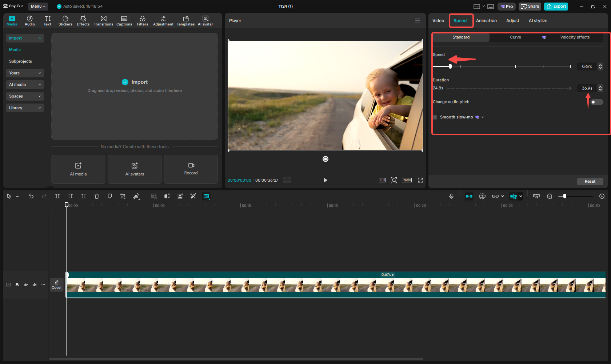
Task: Click the microphone voiceover record icon
Action: pyautogui.click(x=451, y=196)
